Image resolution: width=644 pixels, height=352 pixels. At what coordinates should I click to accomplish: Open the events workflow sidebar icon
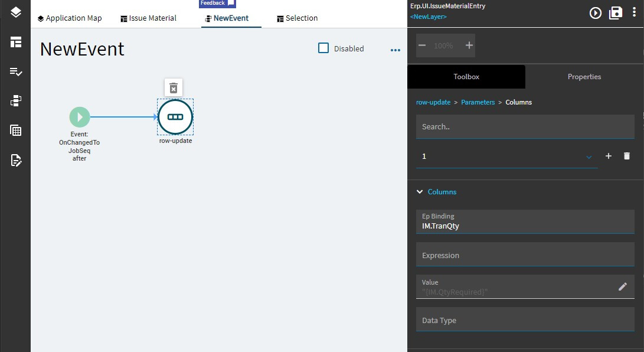[15, 101]
